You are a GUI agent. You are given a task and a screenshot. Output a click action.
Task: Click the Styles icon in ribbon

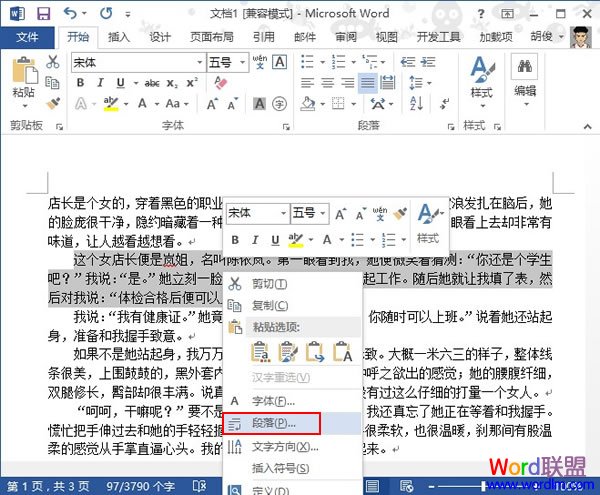click(x=482, y=76)
